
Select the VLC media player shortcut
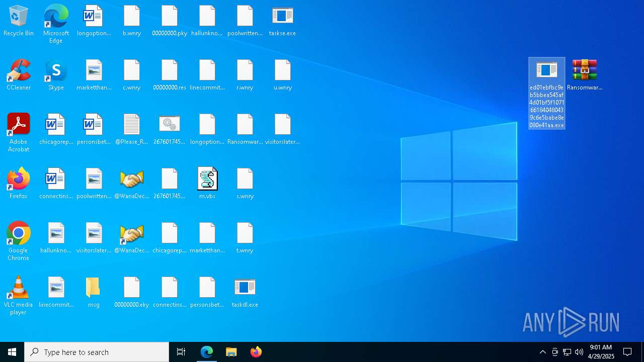click(19, 296)
